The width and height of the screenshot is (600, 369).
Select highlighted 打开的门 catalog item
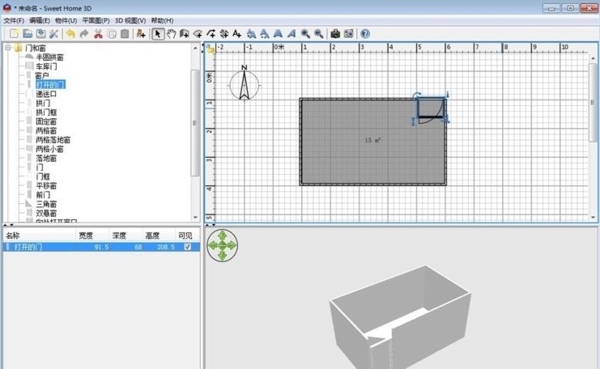51,85
